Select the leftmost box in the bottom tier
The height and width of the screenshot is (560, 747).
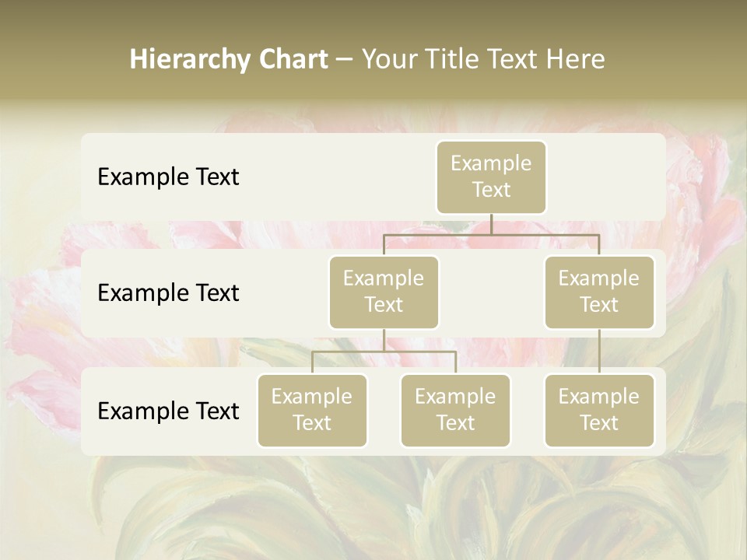(312, 410)
